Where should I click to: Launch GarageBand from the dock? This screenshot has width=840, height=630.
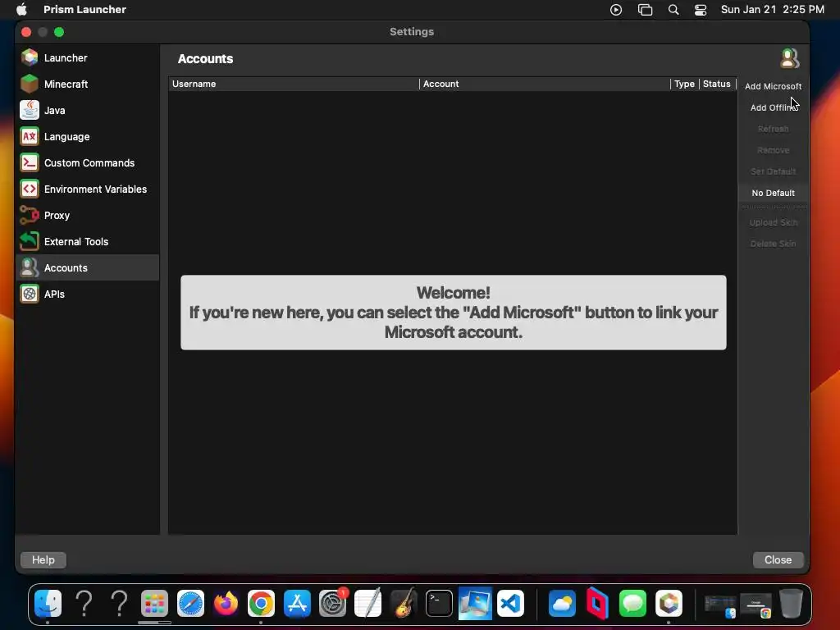point(404,604)
